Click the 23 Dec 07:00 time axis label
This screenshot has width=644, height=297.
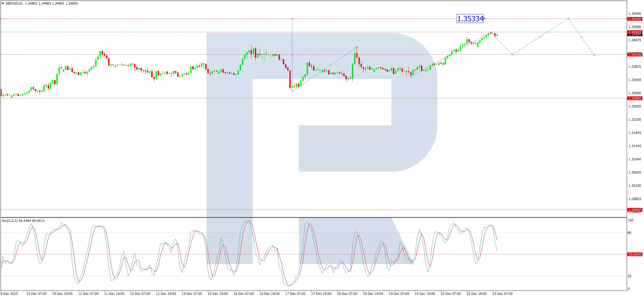(502, 294)
